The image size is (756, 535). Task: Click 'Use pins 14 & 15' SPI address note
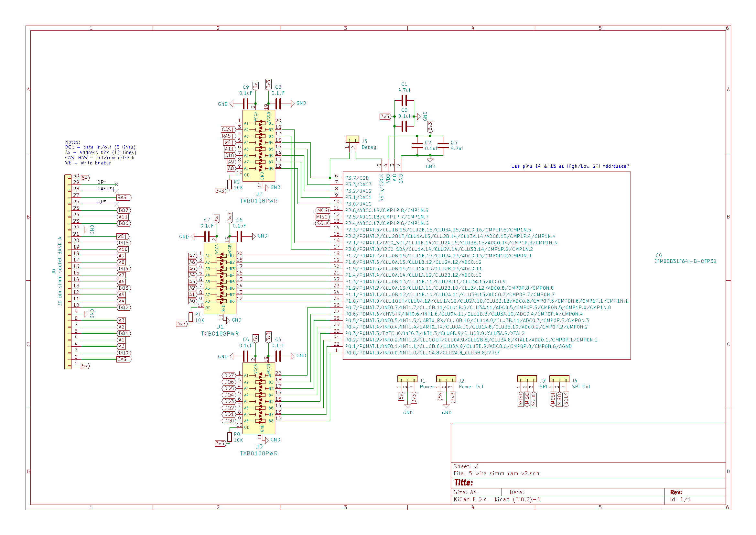pyautogui.click(x=570, y=166)
